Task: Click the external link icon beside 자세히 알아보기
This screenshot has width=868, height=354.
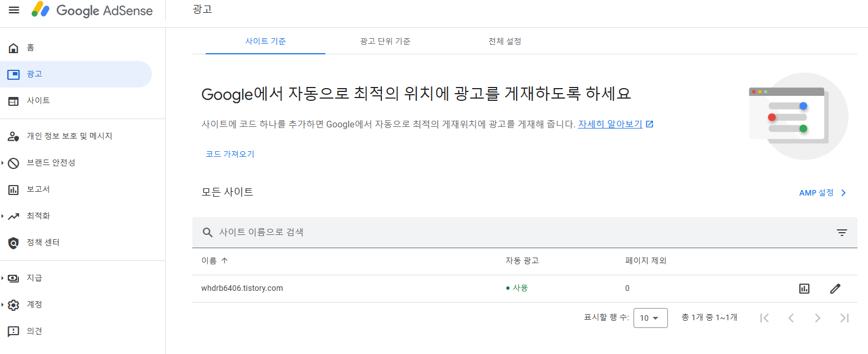Action: [x=650, y=125]
